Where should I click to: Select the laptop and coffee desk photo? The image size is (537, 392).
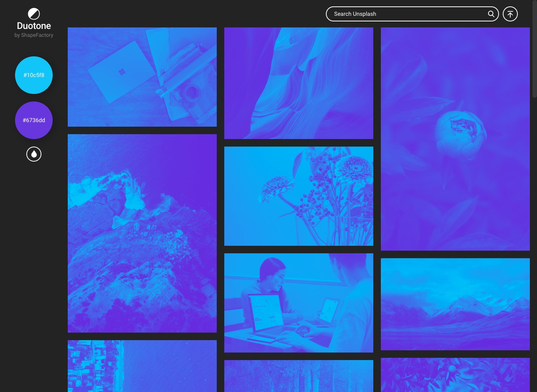(x=142, y=77)
